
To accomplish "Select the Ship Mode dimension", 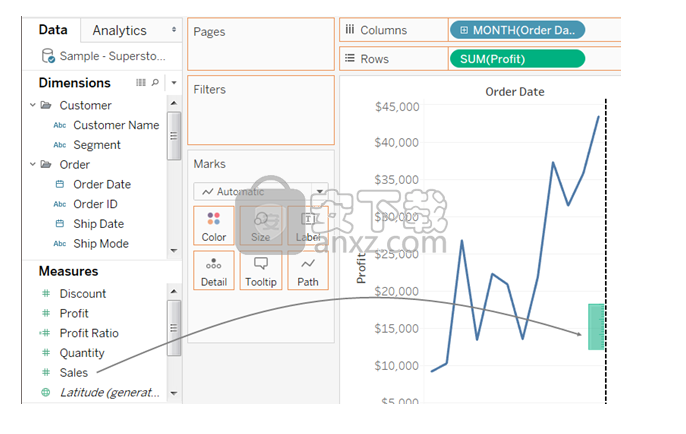I will click(x=101, y=243).
